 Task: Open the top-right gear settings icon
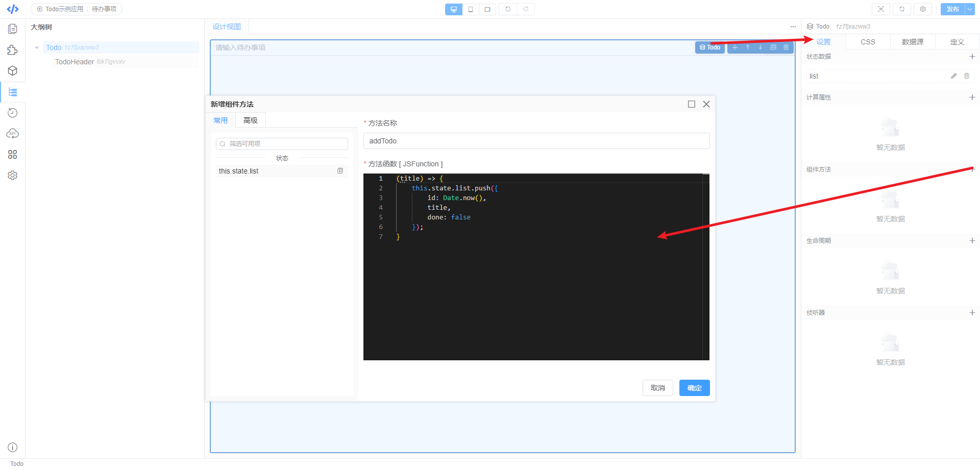point(923,9)
